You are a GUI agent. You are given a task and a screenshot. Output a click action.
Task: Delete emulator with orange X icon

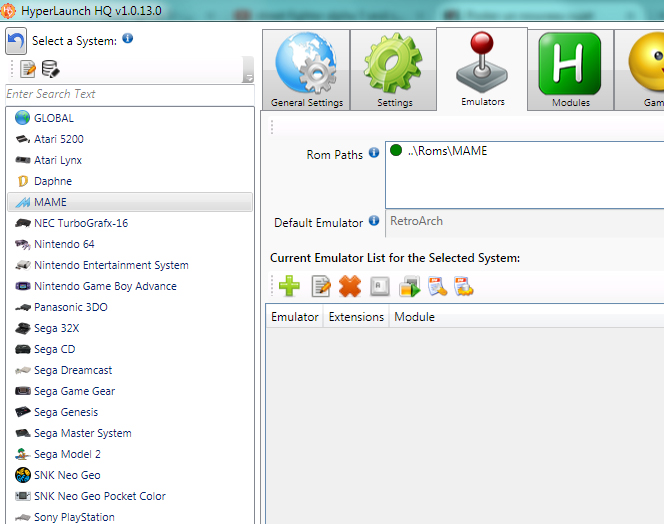(350, 286)
